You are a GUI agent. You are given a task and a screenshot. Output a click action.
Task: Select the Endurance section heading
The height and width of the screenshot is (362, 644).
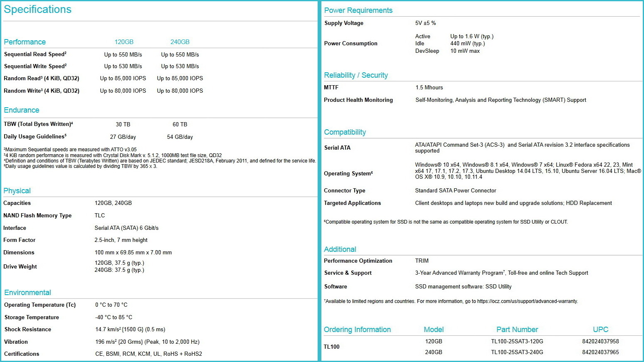22,110
